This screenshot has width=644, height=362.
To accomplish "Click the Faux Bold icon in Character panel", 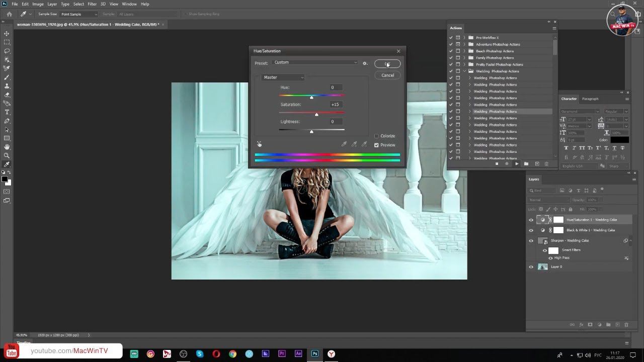I will 567,148.
